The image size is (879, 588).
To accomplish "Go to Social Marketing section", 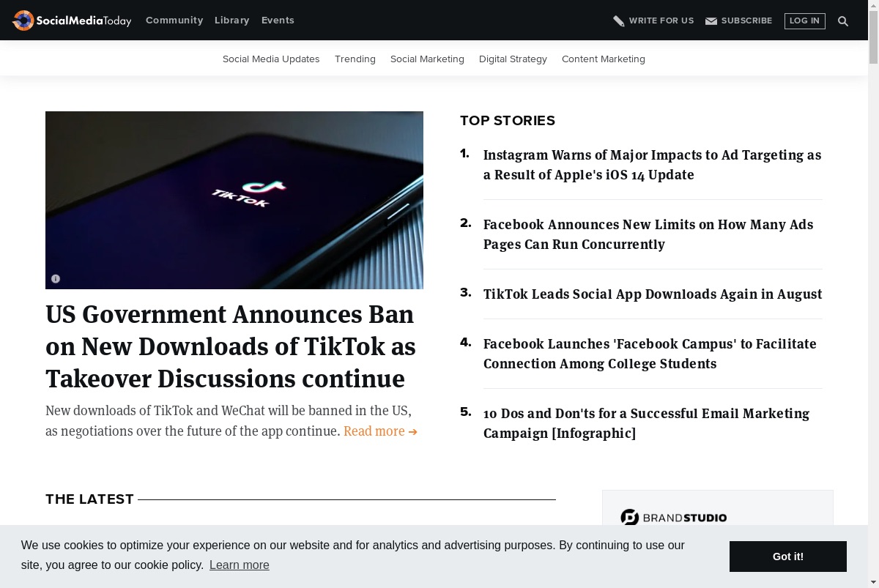I will tap(427, 59).
